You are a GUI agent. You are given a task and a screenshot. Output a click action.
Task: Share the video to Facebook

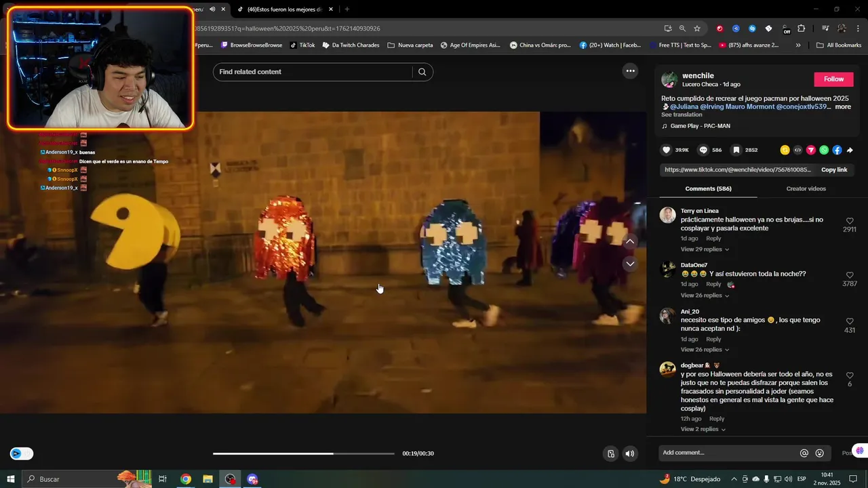coord(837,150)
